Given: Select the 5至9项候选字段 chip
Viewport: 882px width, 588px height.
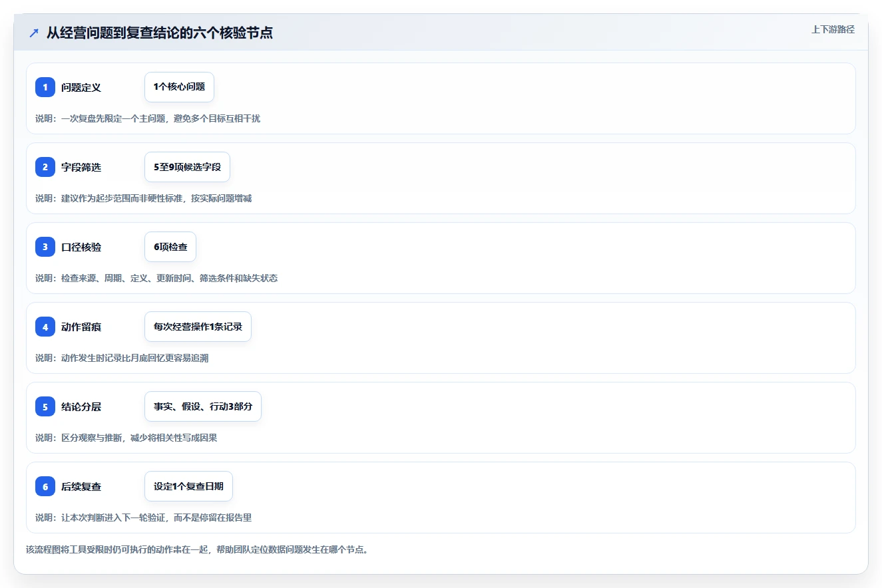Looking at the screenshot, I should (187, 167).
